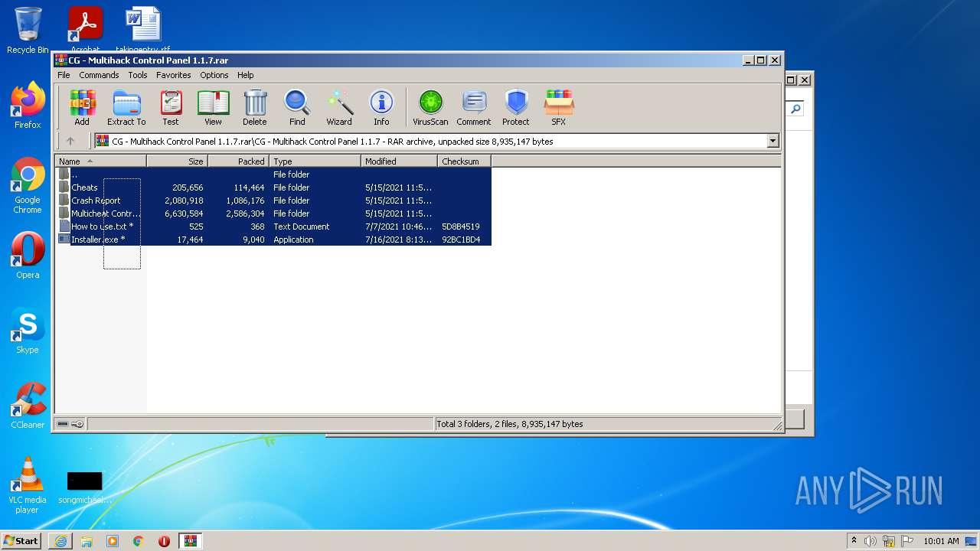This screenshot has height=551, width=980.
Task: Click the Protect shield icon
Action: point(516,108)
